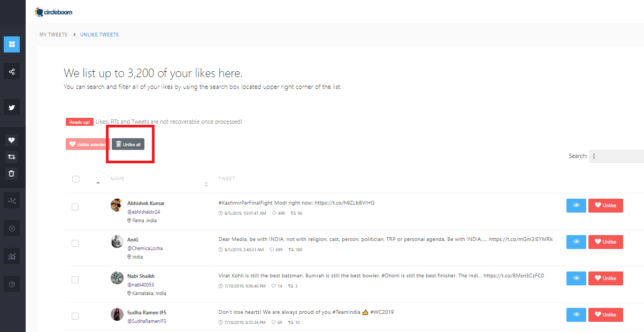Click the @ChemicaLocha handle
This screenshot has width=644, height=332.
145,248
